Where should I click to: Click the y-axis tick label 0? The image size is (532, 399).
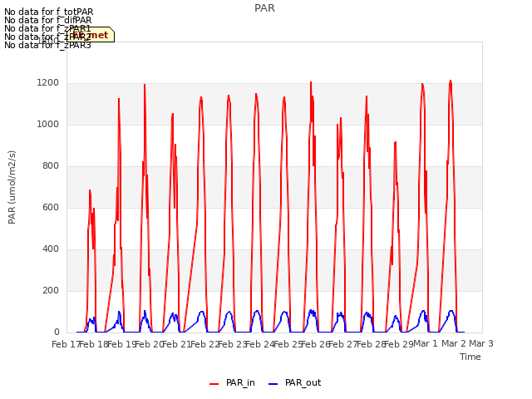[x=57, y=332]
